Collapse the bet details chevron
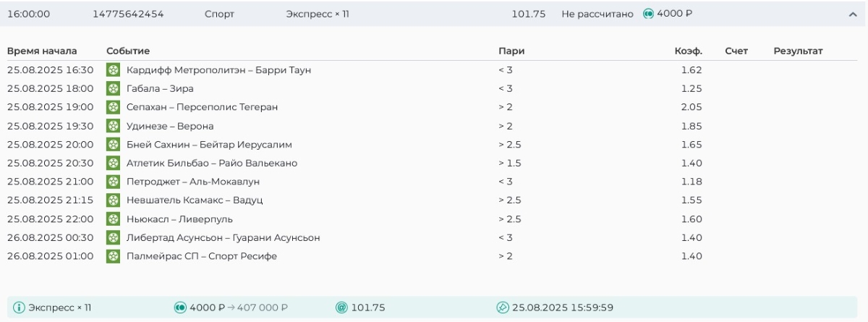Screen dimensions: 868x322 pos(852,14)
